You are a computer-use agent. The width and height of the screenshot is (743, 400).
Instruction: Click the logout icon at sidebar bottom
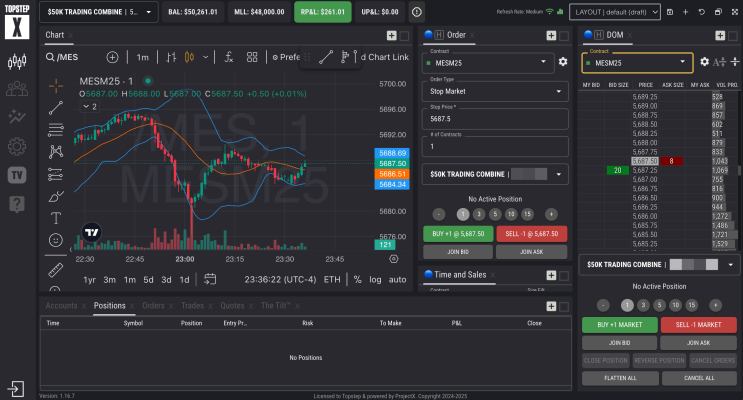(16, 389)
